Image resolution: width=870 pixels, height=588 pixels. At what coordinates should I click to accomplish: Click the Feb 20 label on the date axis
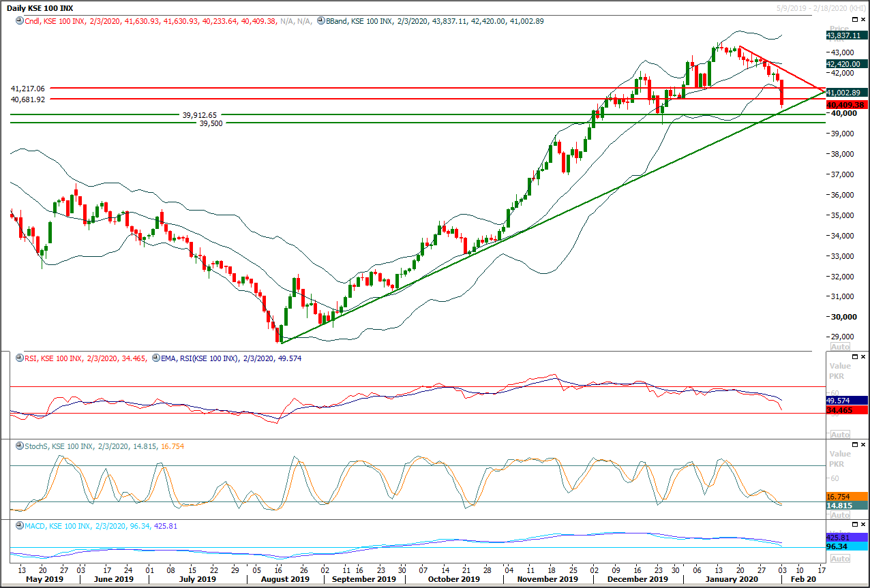point(802,579)
